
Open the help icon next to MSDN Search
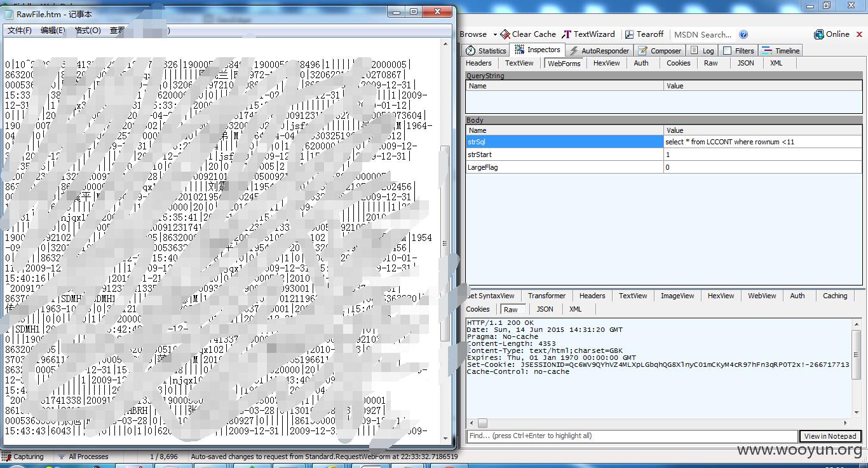743,34
